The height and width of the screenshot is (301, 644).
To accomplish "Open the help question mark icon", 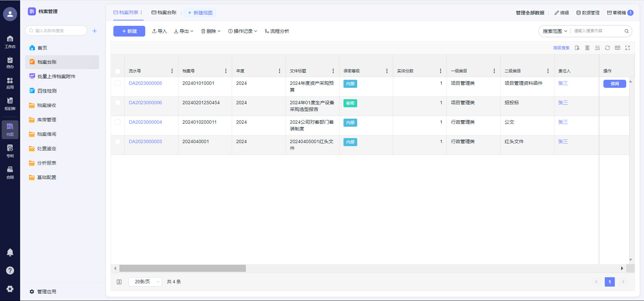I will [x=10, y=270].
